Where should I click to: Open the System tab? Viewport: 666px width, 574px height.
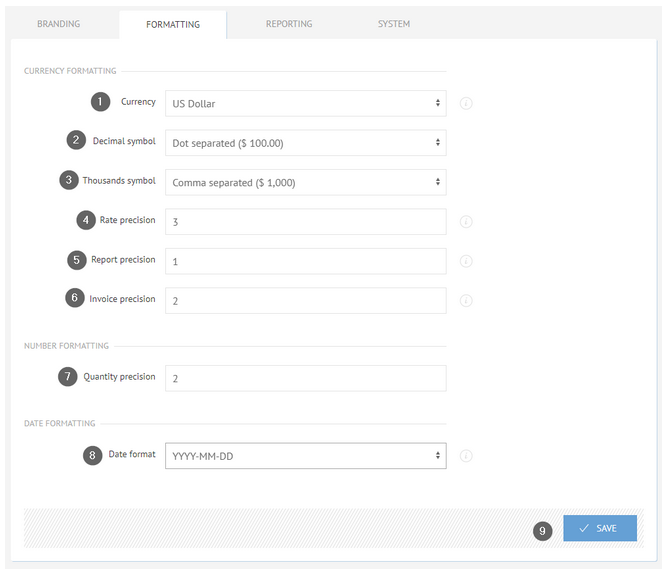[x=394, y=24]
